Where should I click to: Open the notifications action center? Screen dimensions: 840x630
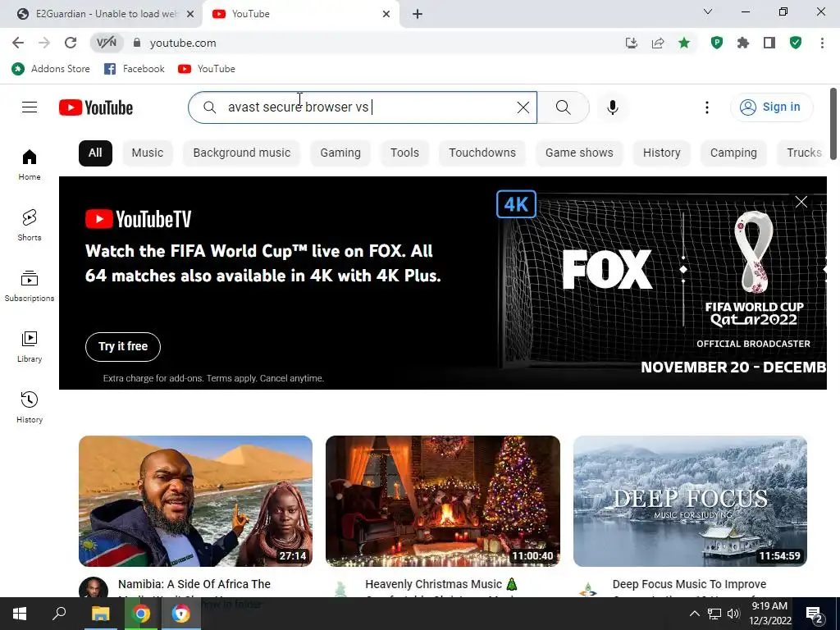[x=815, y=614]
